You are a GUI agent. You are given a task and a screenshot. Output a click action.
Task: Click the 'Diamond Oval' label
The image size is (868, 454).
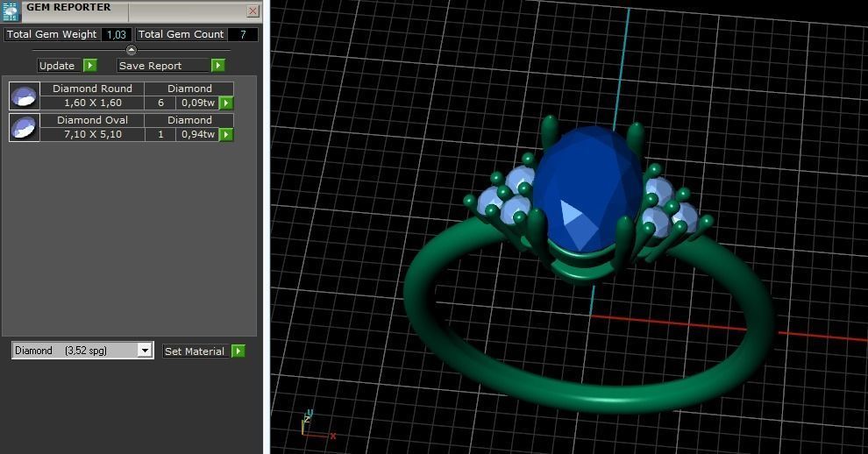92,120
